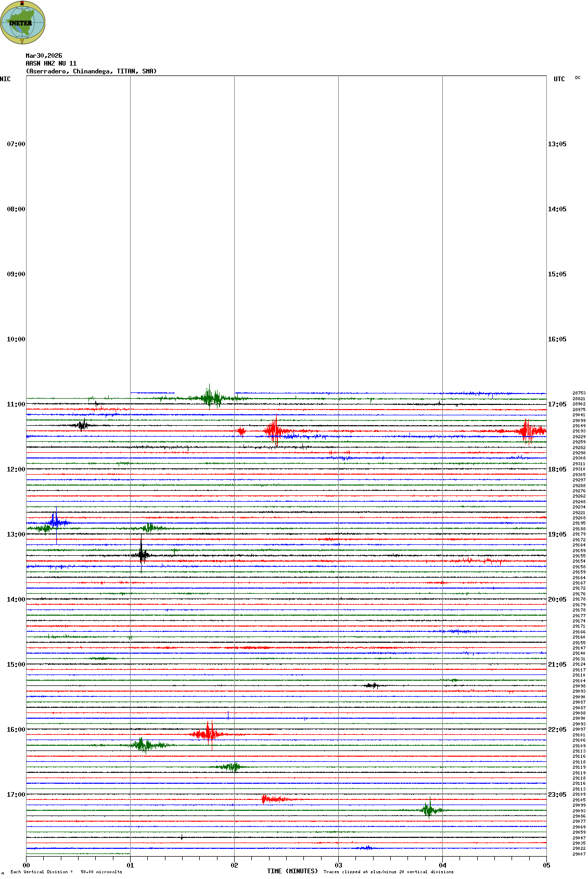Click the 13:05 UTC time label
The width and height of the screenshot is (588, 879).
click(x=557, y=144)
